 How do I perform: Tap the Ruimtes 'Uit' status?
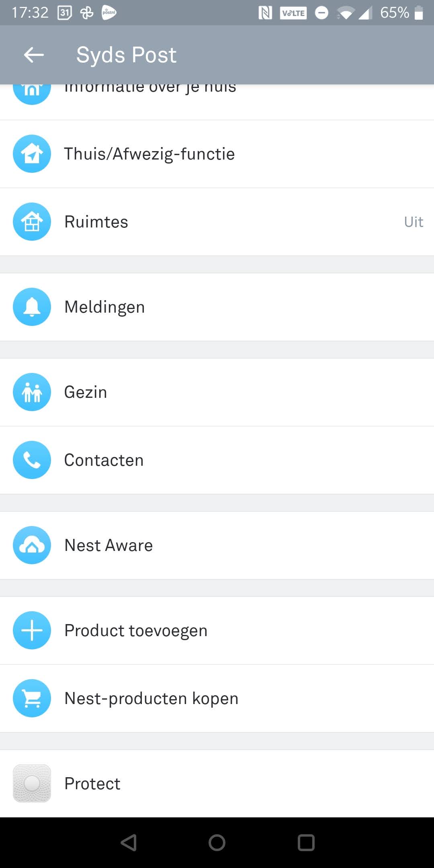[x=413, y=222]
